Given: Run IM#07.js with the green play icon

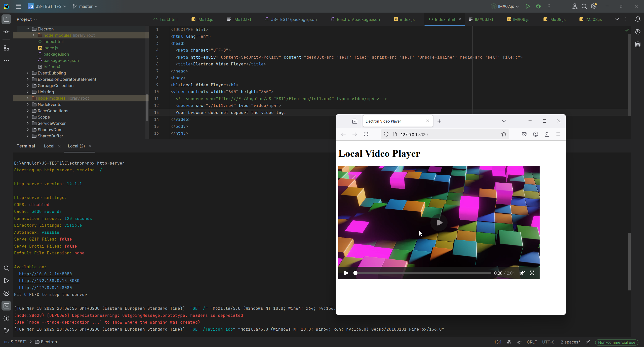Looking at the screenshot, I should pos(528,6).
